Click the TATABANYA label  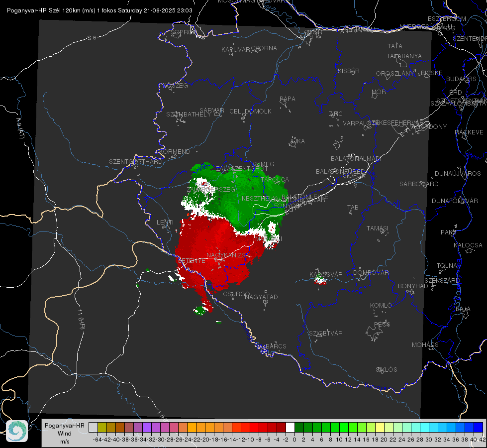(404, 56)
